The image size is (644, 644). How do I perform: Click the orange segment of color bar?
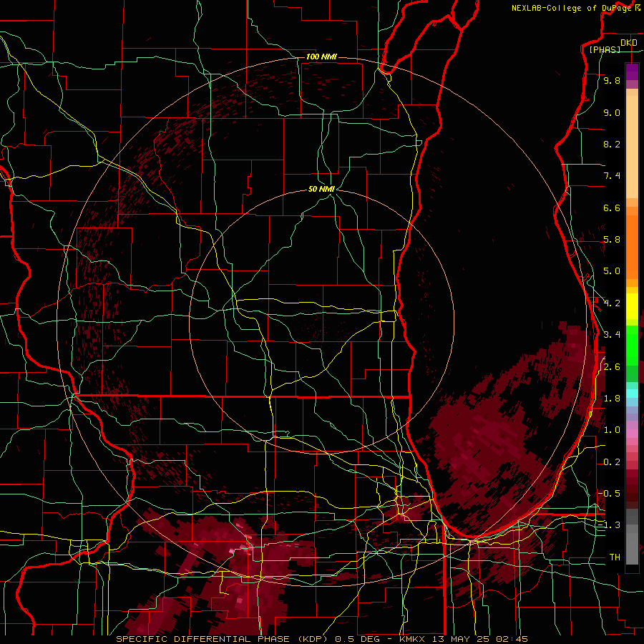coord(632,246)
